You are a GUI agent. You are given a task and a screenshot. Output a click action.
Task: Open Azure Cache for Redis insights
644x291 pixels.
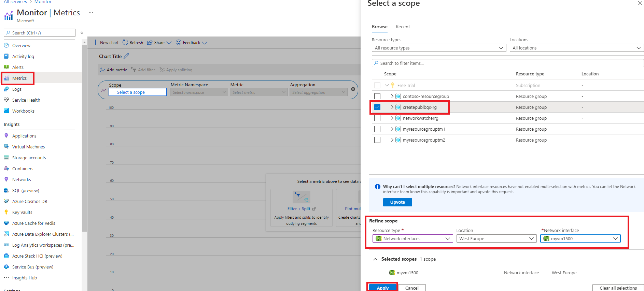tap(33, 223)
